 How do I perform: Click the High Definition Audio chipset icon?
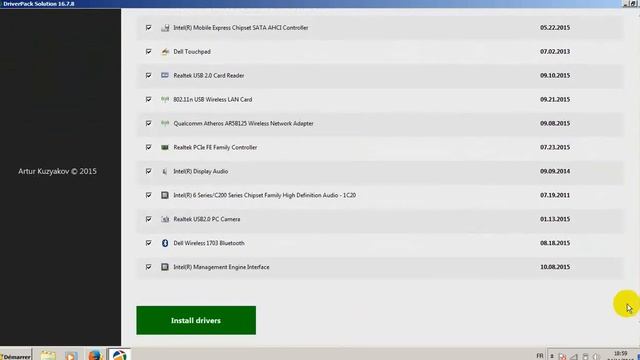click(165, 195)
